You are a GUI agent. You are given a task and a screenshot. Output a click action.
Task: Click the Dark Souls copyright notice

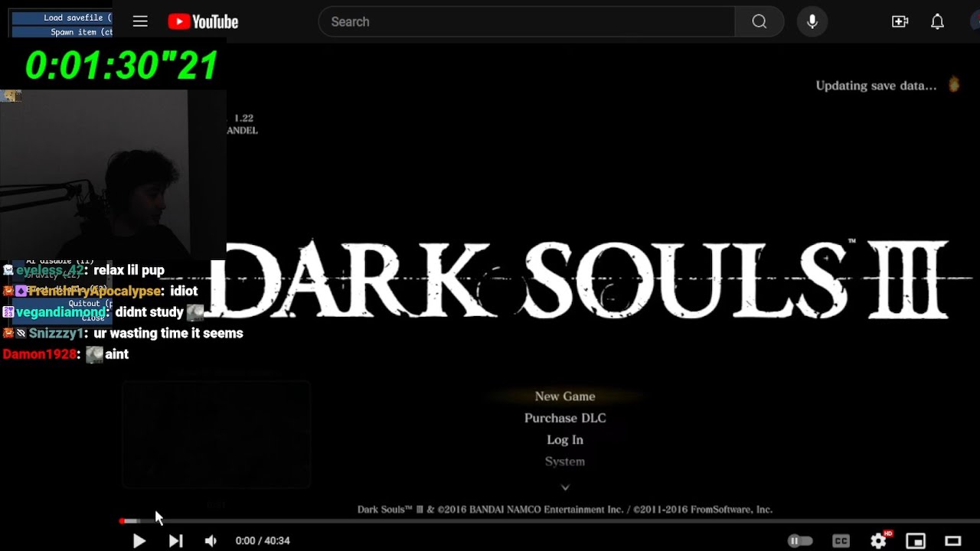565,510
